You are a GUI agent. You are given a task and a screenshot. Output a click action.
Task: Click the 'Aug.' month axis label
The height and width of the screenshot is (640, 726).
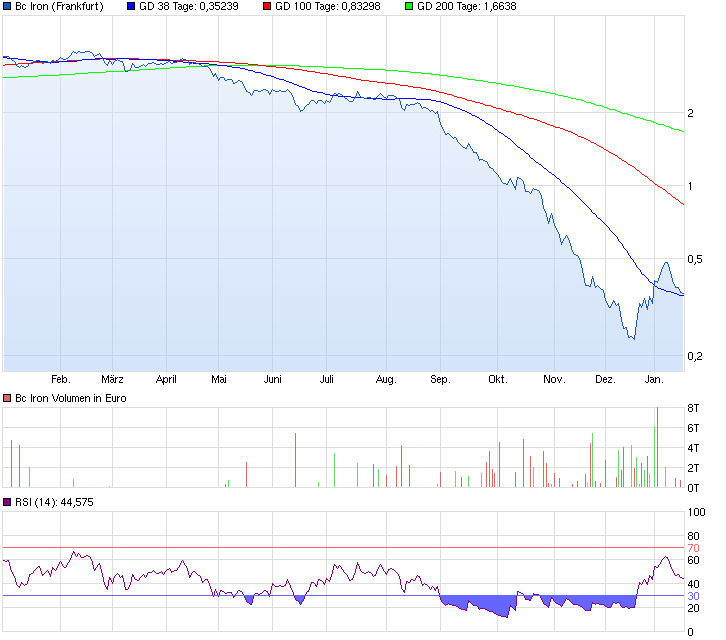click(x=386, y=379)
